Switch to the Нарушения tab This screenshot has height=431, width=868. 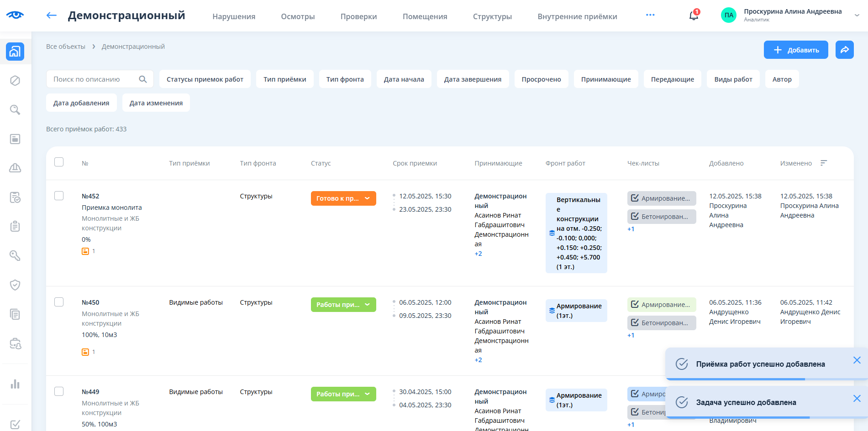coord(234,16)
